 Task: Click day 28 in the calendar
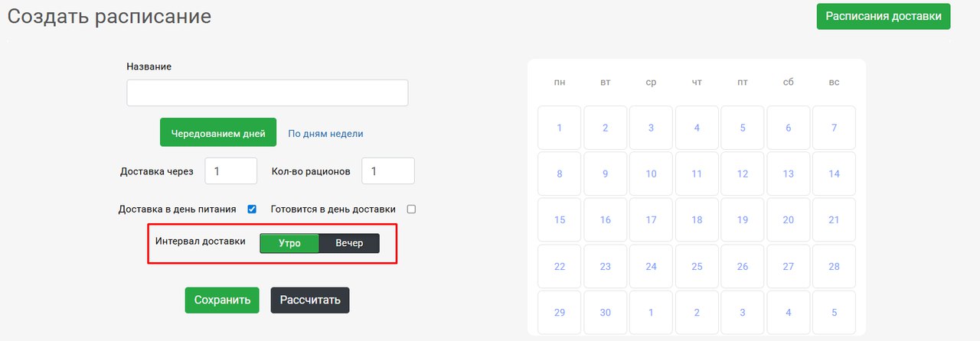[834, 266]
